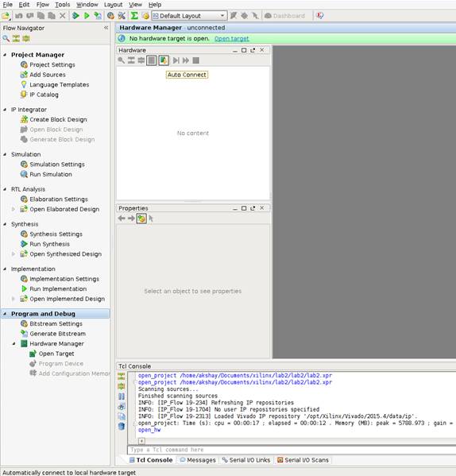
Task: Collapse the Flow Navigator pane
Action: coord(106,28)
